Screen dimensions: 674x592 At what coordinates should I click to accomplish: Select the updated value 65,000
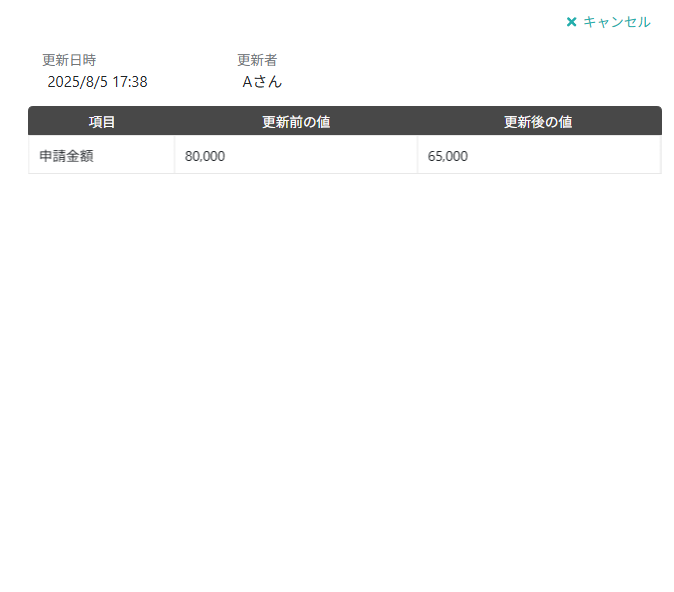(x=447, y=156)
